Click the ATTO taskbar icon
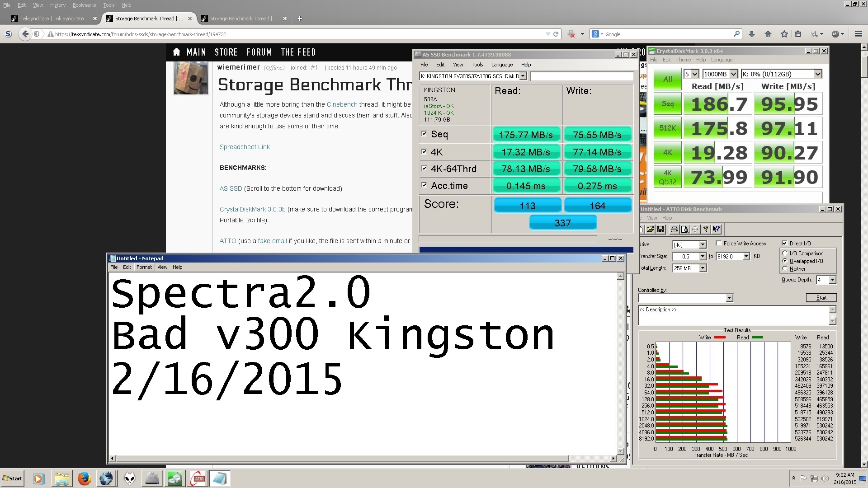This screenshot has height=488, width=868. (x=198, y=479)
